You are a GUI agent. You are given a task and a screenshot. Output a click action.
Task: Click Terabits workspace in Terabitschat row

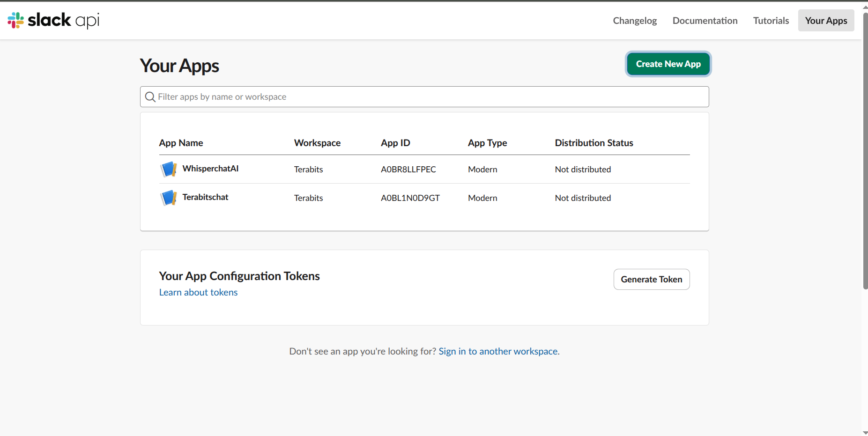click(x=308, y=198)
